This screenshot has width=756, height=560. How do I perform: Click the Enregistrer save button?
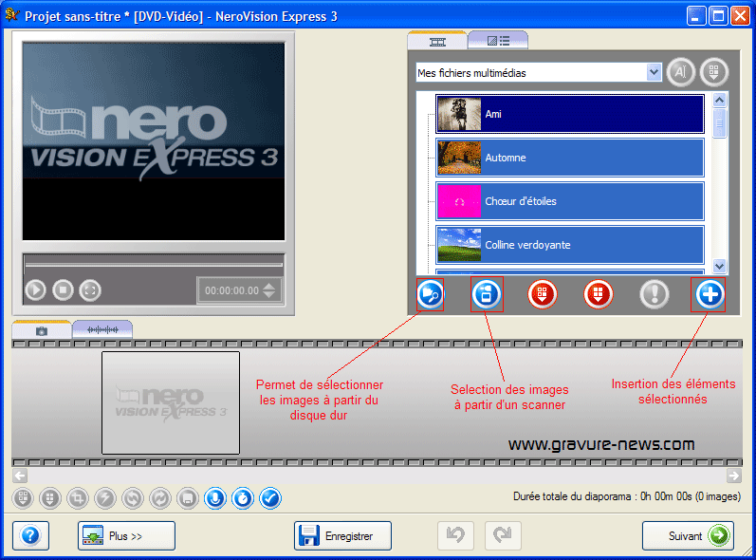[x=342, y=535]
